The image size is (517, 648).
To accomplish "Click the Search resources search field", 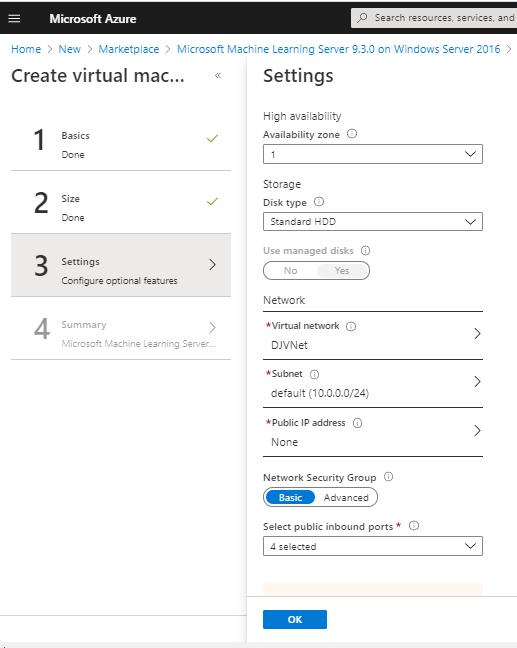I will [x=434, y=18].
